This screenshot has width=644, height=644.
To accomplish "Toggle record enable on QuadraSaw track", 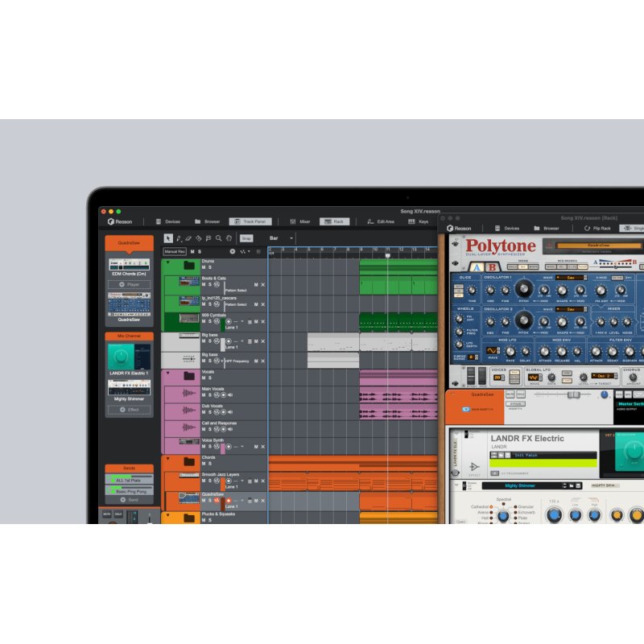I will [x=229, y=501].
